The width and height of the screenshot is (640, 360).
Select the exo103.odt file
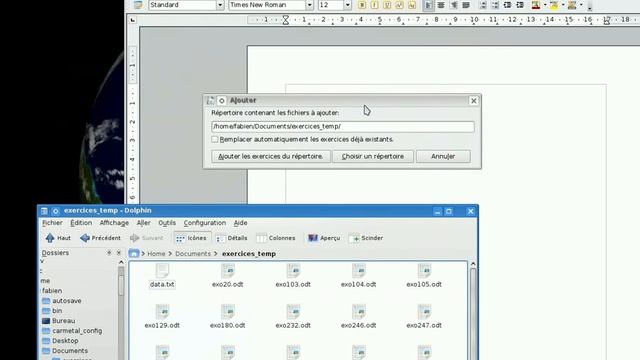293,277
